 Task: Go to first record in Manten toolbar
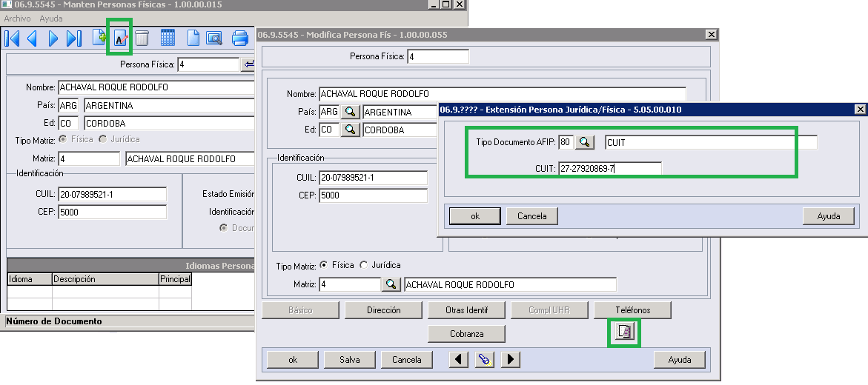pyautogui.click(x=12, y=38)
